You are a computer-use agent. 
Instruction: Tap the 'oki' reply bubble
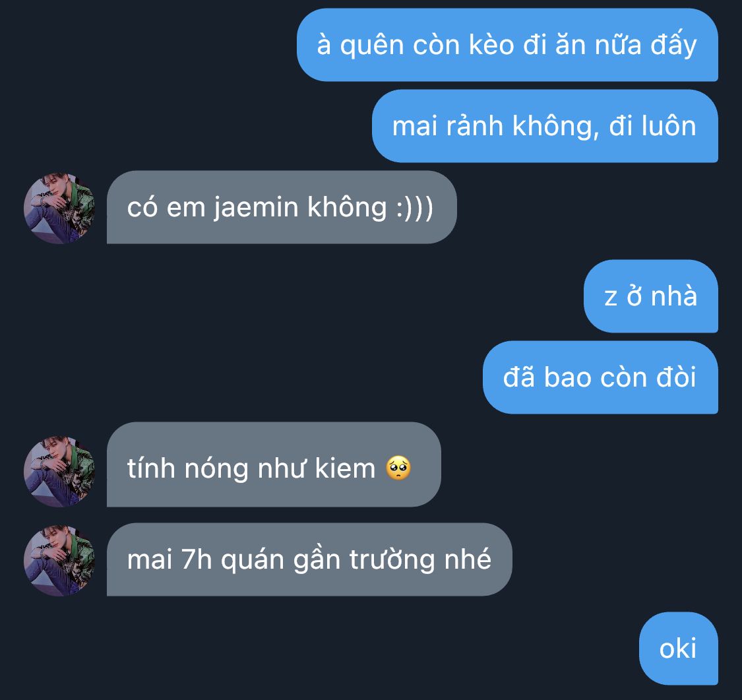coord(679,649)
